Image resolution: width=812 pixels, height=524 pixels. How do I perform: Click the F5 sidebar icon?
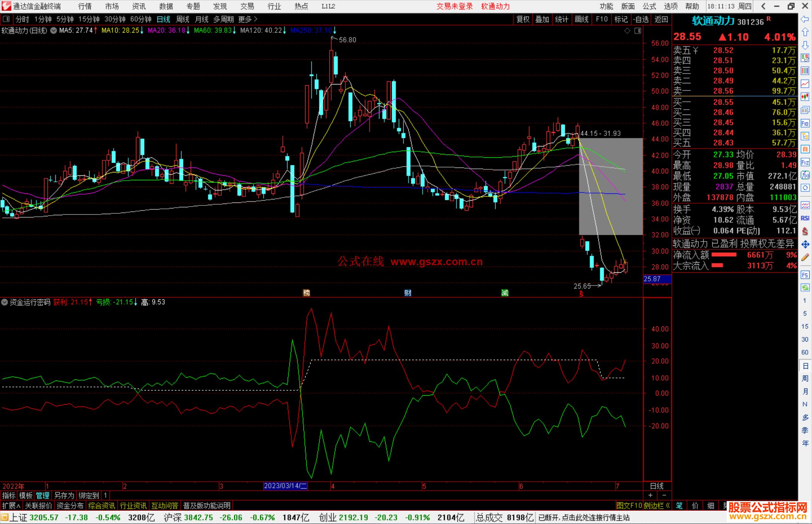pyautogui.click(x=805, y=275)
